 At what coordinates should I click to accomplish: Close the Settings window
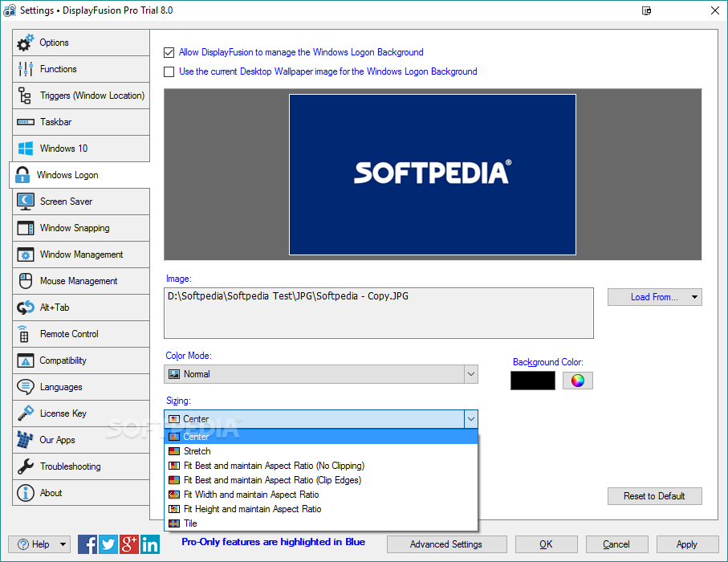[x=715, y=10]
